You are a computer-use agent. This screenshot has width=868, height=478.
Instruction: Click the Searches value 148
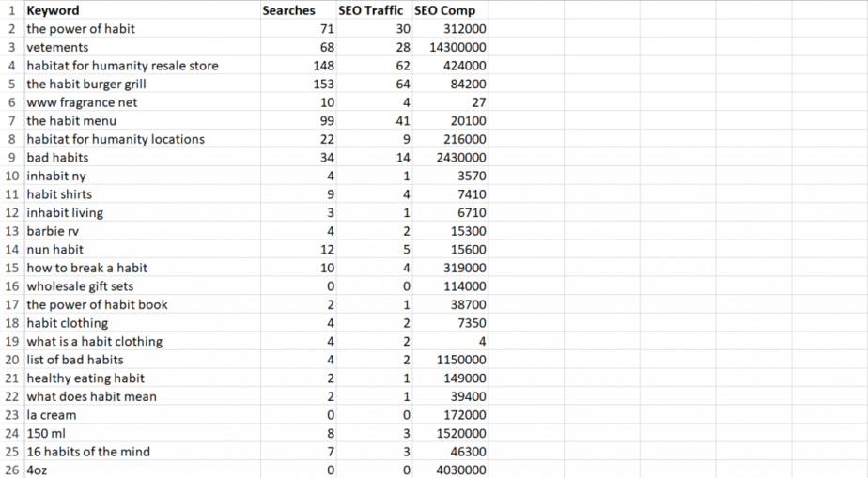click(x=299, y=66)
